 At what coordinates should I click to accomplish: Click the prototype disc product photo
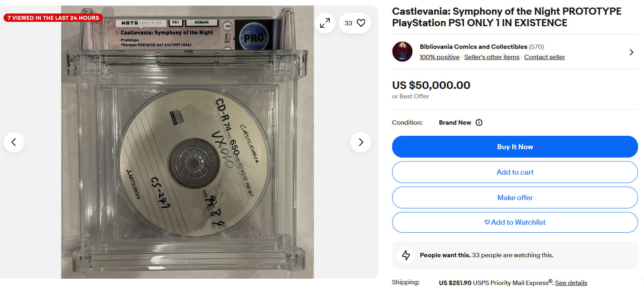click(x=188, y=142)
